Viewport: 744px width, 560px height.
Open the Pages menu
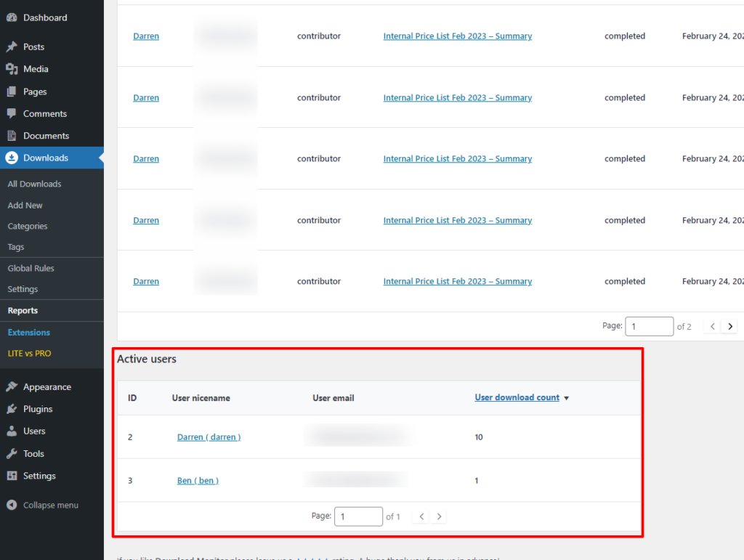click(x=35, y=92)
